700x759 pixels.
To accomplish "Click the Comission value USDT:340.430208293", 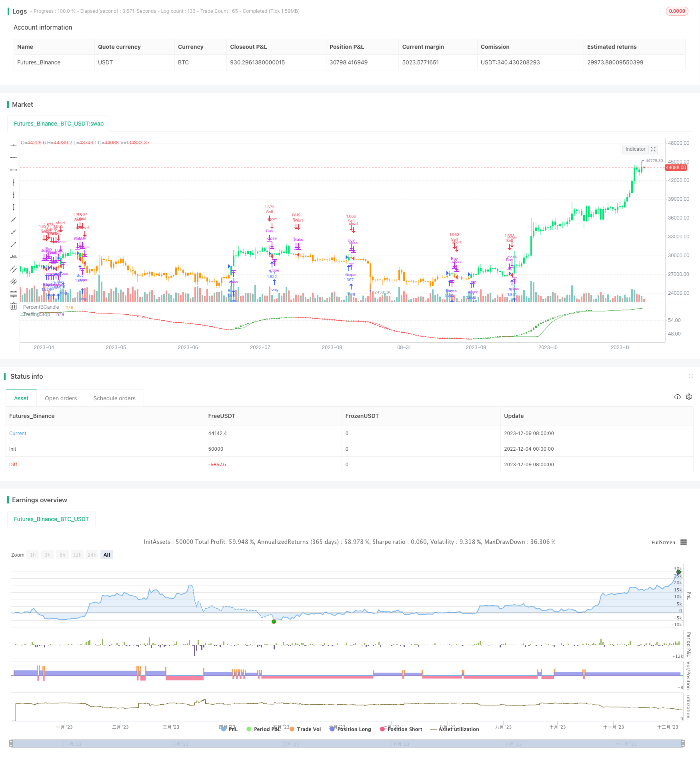I will click(510, 62).
